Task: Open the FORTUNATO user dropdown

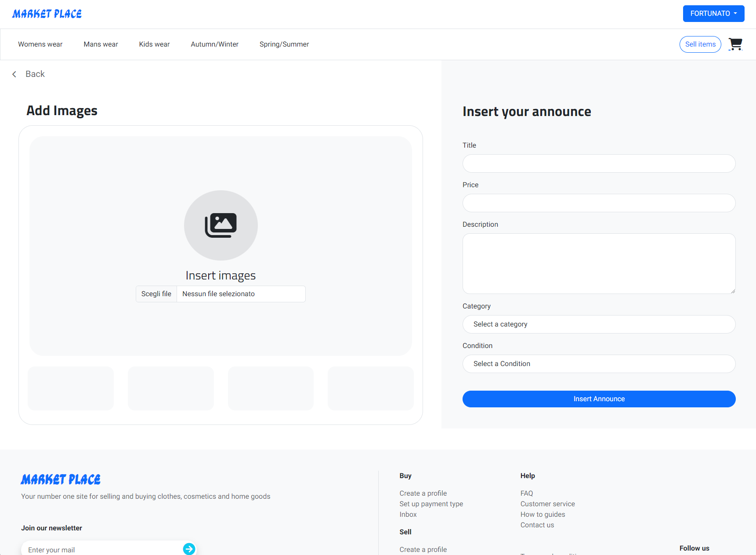Action: pos(713,14)
